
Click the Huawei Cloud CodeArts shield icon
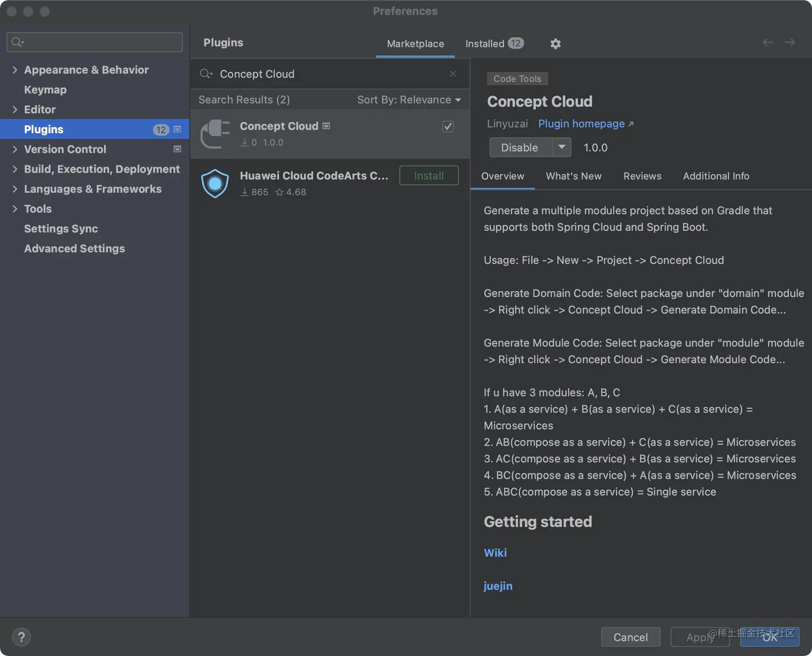[215, 183]
